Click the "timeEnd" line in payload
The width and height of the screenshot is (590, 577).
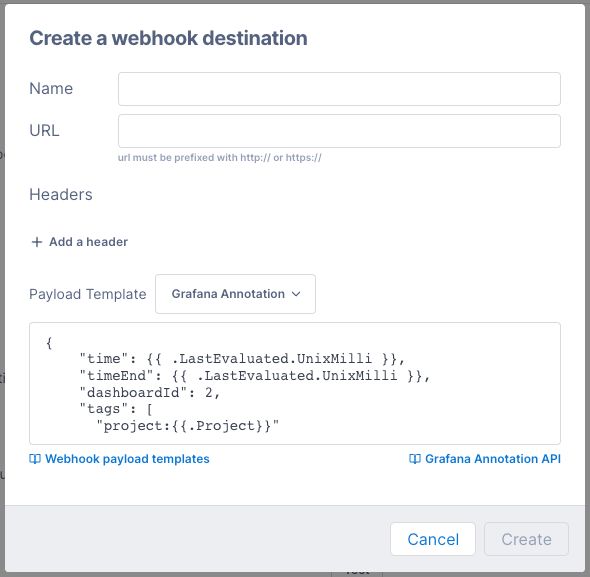(255, 376)
